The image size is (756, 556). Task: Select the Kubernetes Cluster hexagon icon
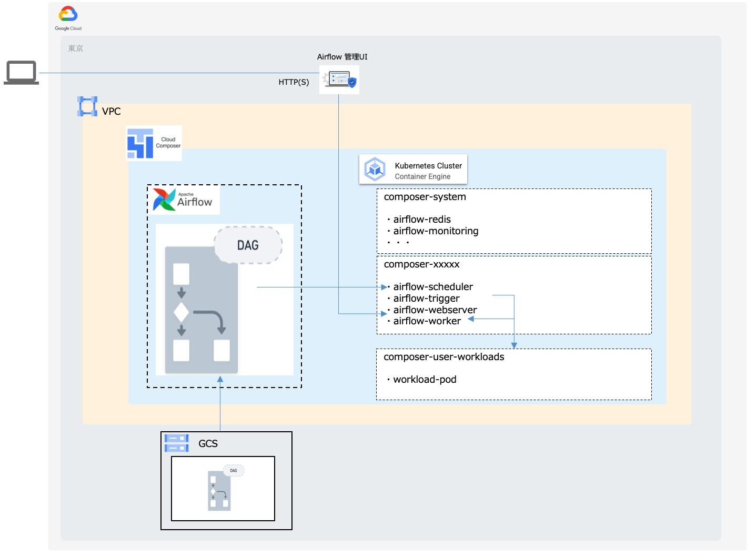[x=375, y=169]
